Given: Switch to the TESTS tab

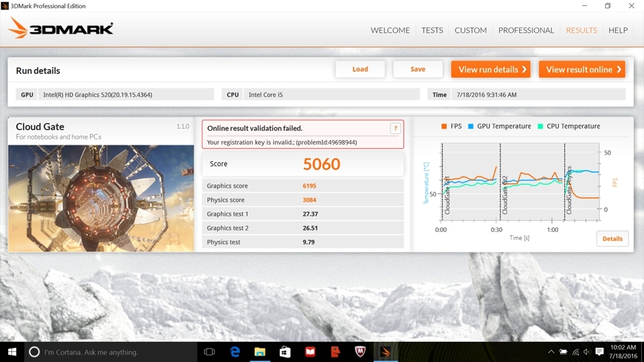Looking at the screenshot, I should click(432, 30).
